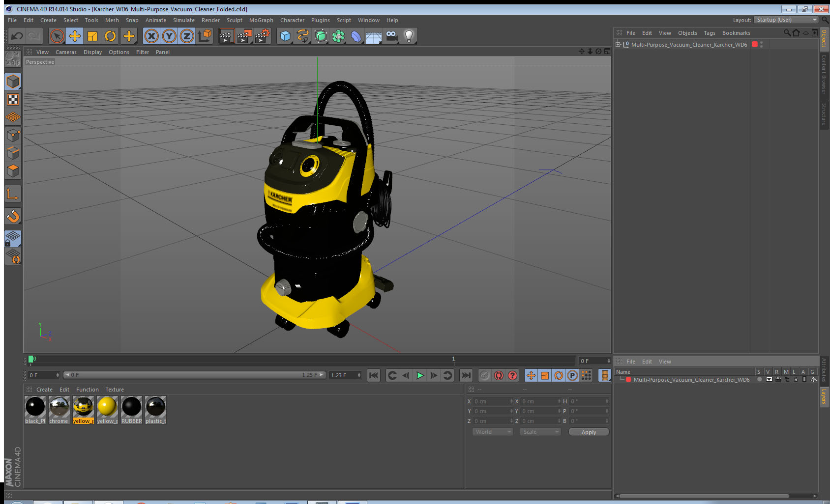Toggle Z axis lock

[x=187, y=36]
